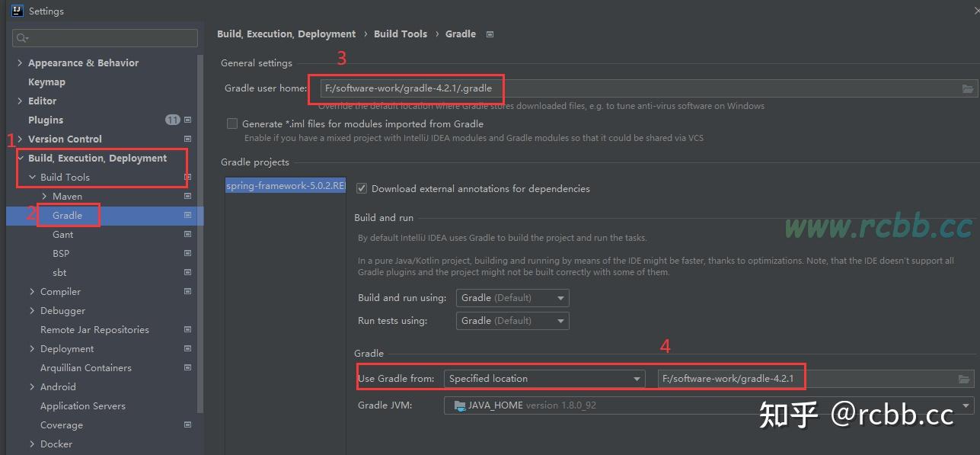
Task: Open the Build and run using dropdown
Action: (x=512, y=298)
